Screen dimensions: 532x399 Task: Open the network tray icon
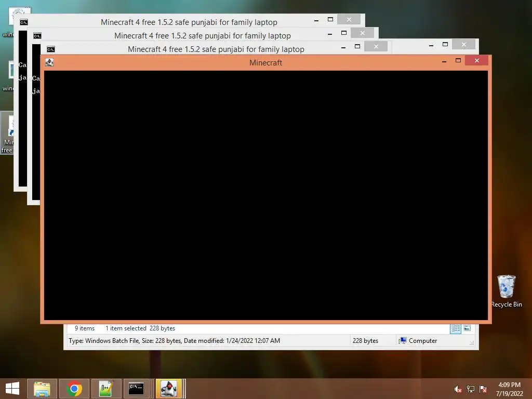click(x=471, y=389)
